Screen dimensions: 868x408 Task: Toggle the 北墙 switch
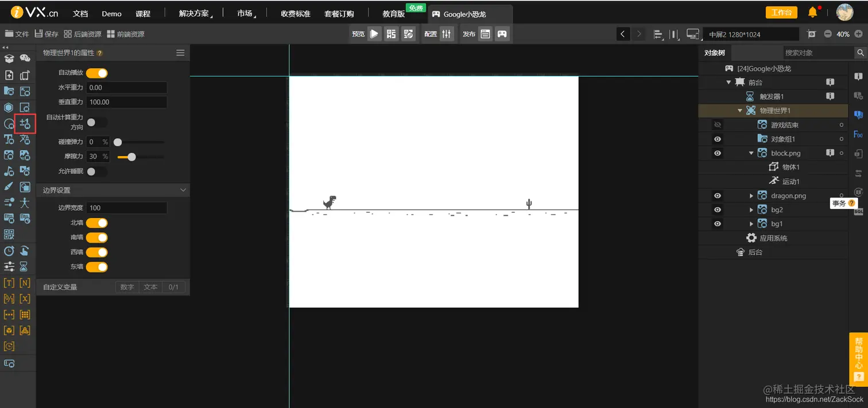pyautogui.click(x=97, y=223)
